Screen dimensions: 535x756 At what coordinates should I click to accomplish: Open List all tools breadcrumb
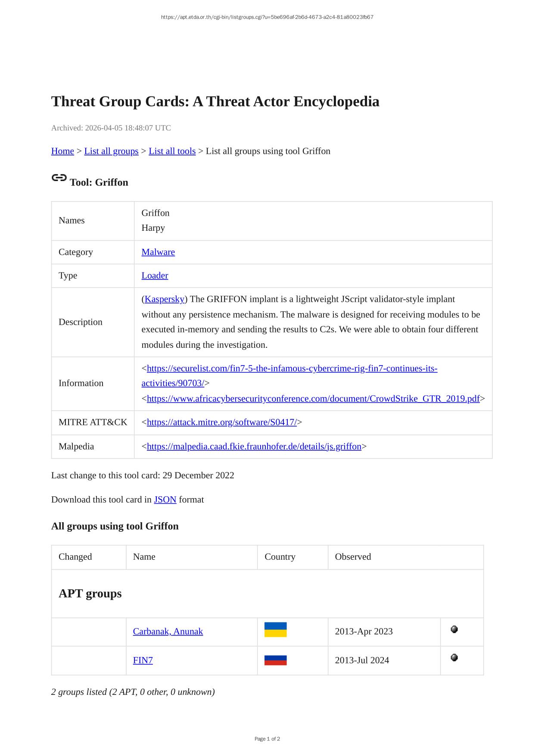coord(172,151)
